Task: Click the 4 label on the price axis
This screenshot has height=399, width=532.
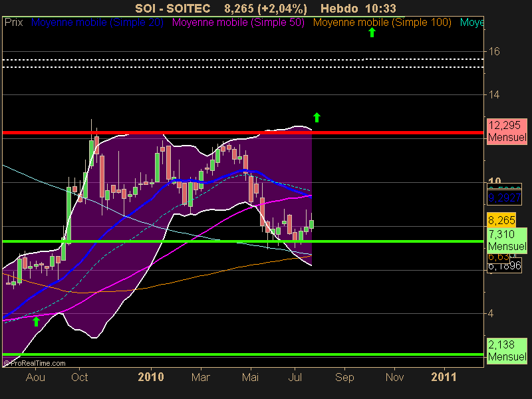Action: 491,313
